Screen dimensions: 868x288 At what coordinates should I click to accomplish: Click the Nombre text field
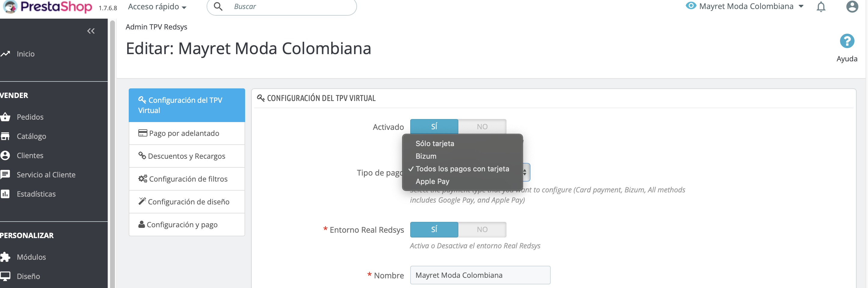pyautogui.click(x=480, y=275)
